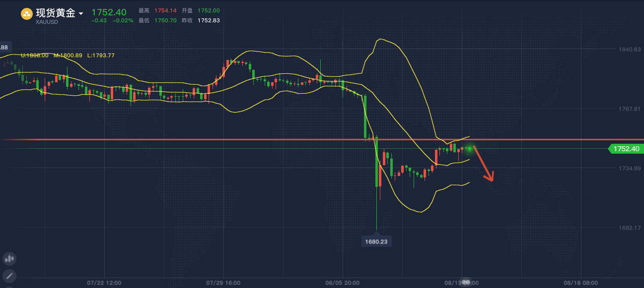644x288 pixels.
Task: Click the Bollinger upper band label U:1808.00
Action: [x=35, y=56]
